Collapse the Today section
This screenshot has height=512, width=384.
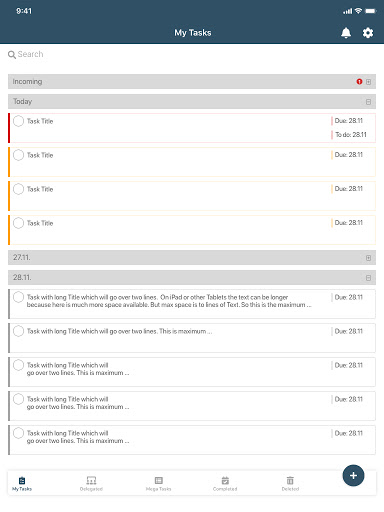(368, 102)
